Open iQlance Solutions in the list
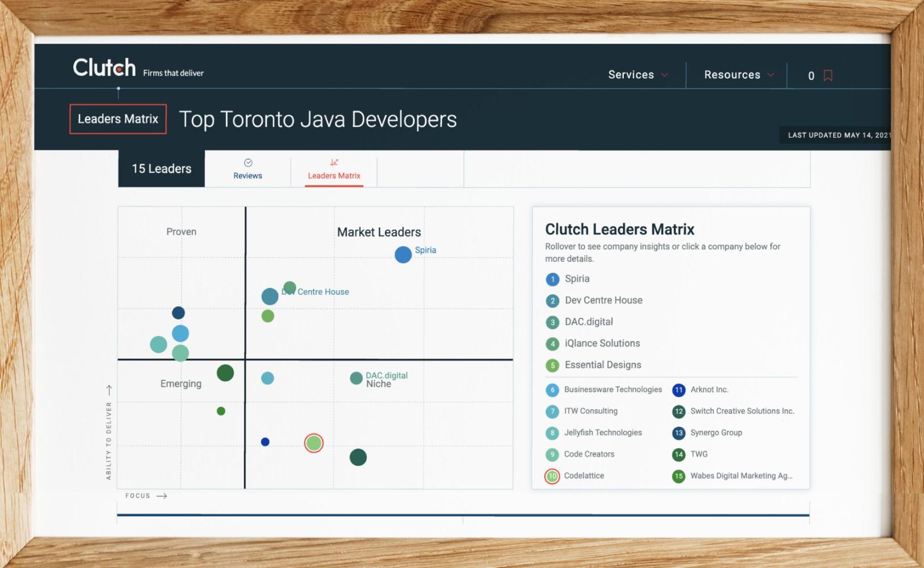The image size is (924, 568). pos(602,343)
